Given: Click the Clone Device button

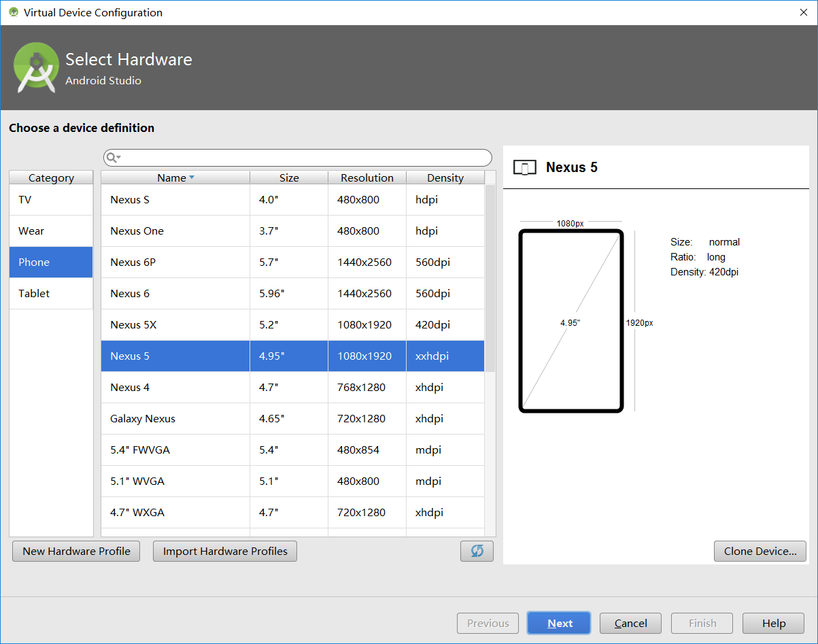Looking at the screenshot, I should 760,551.
